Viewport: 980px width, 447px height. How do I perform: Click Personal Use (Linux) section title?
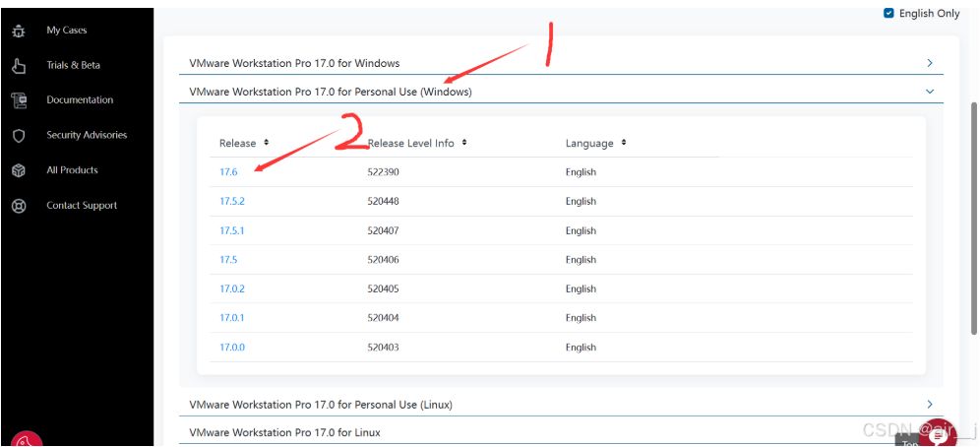pyautogui.click(x=321, y=405)
